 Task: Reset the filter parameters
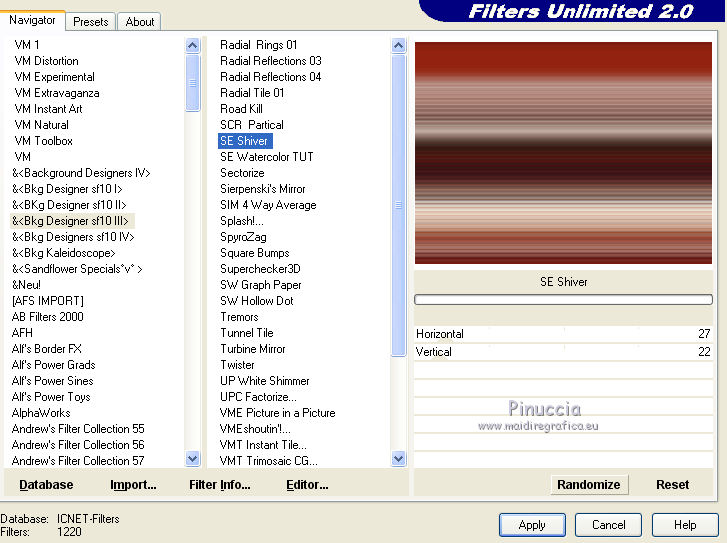point(672,485)
